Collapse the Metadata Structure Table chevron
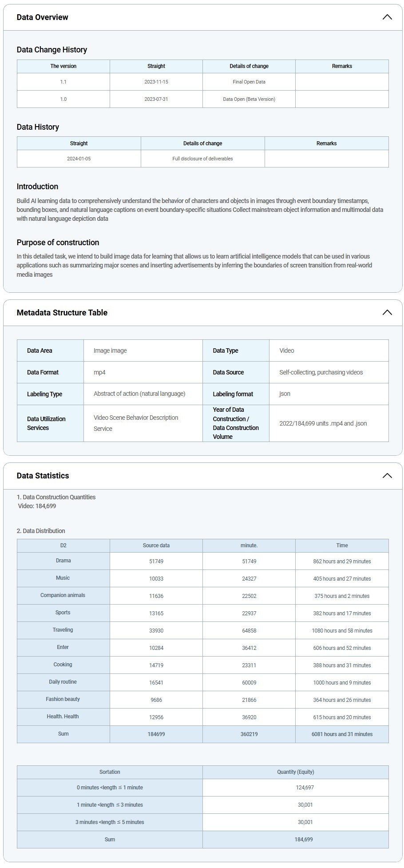 click(387, 313)
